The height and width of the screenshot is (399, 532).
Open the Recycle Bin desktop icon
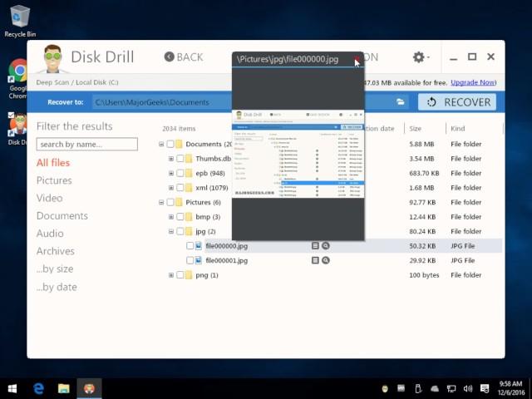coord(20,21)
